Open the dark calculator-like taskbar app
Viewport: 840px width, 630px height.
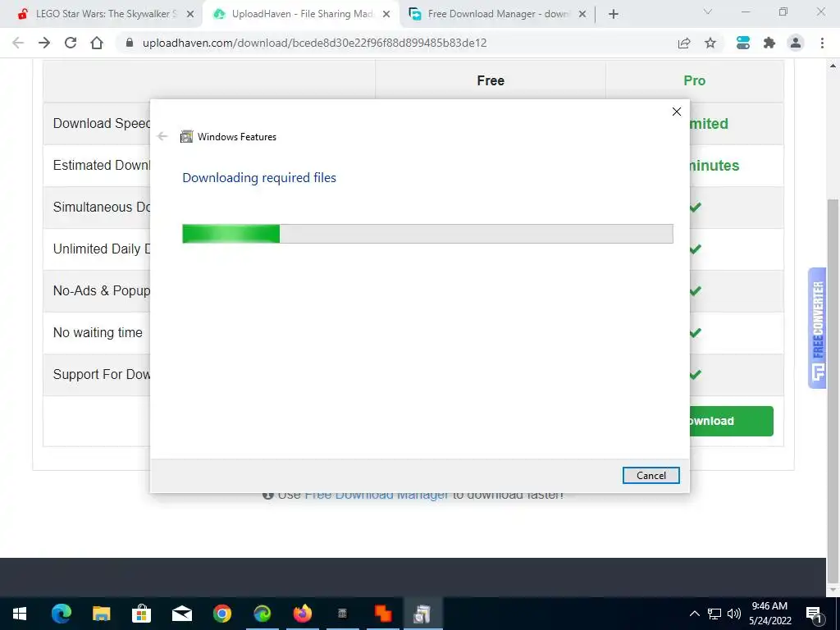(x=342, y=614)
